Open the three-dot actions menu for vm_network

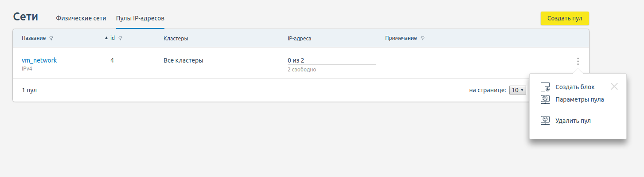click(578, 61)
